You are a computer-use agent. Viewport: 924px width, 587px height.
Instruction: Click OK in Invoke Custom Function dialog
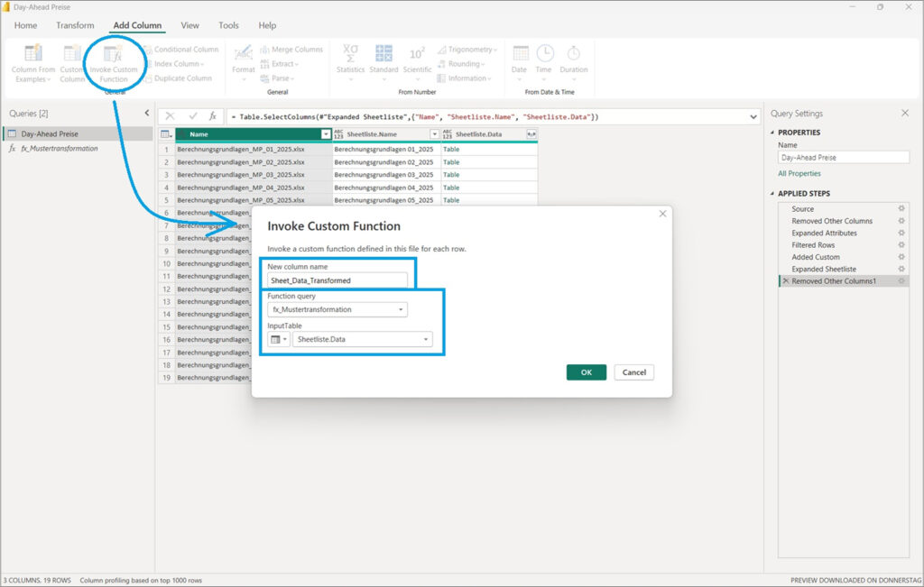pos(587,372)
